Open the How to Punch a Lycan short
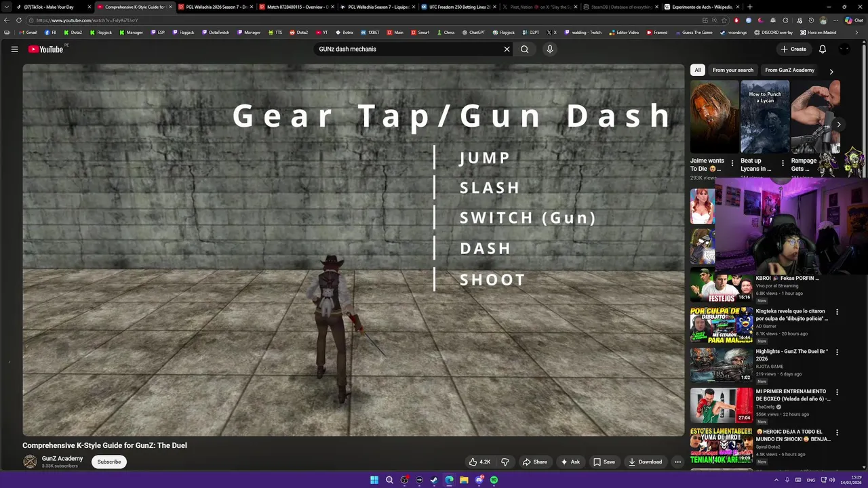 tap(765, 117)
